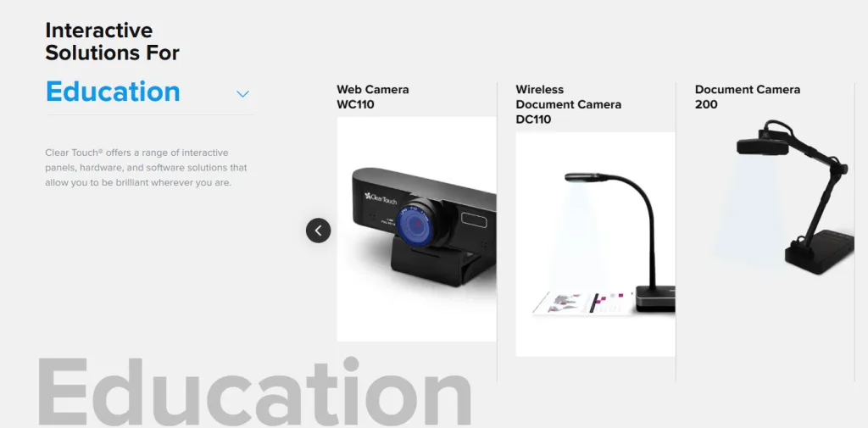Click the Clear Touch offers description paragraph
This screenshot has width=868, height=428.
[x=146, y=167]
